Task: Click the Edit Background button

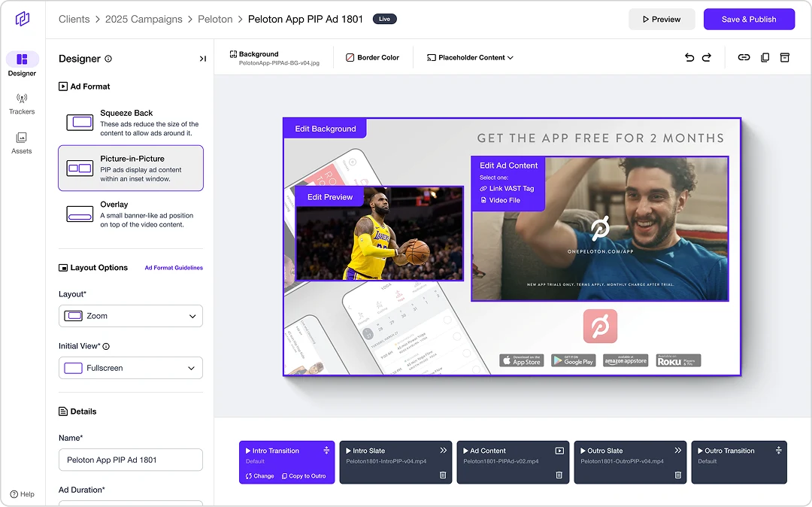Action: point(326,129)
